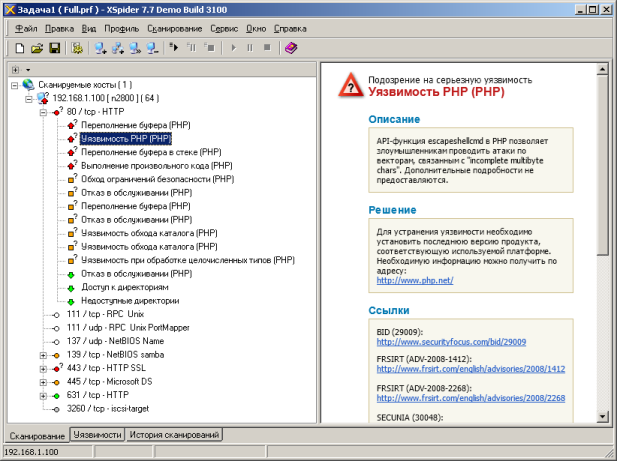Screen dimensions: 617x461
Task: Open the securityfocus.com/bid/29009 link
Action: point(451,342)
